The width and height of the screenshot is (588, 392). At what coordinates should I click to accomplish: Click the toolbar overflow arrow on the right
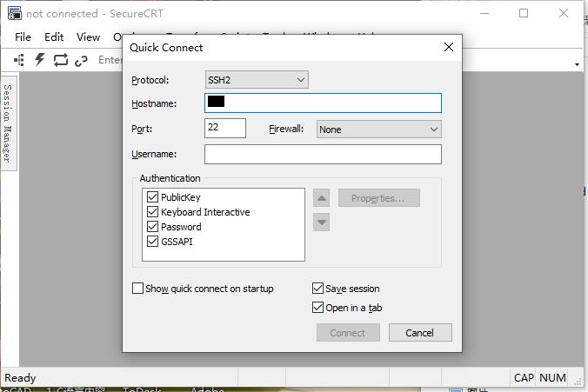[x=577, y=65]
